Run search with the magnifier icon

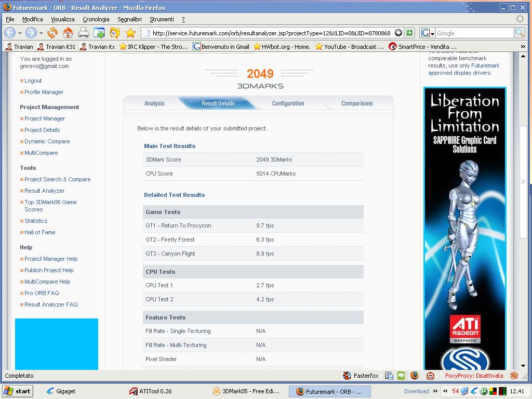[x=519, y=33]
